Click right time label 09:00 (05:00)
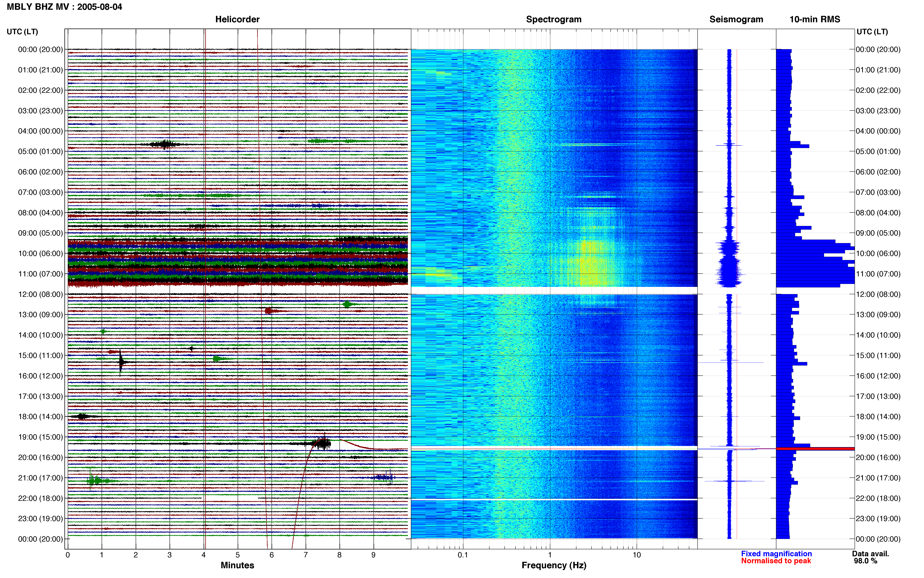Screen dimensions: 924x578 [x=878, y=233]
